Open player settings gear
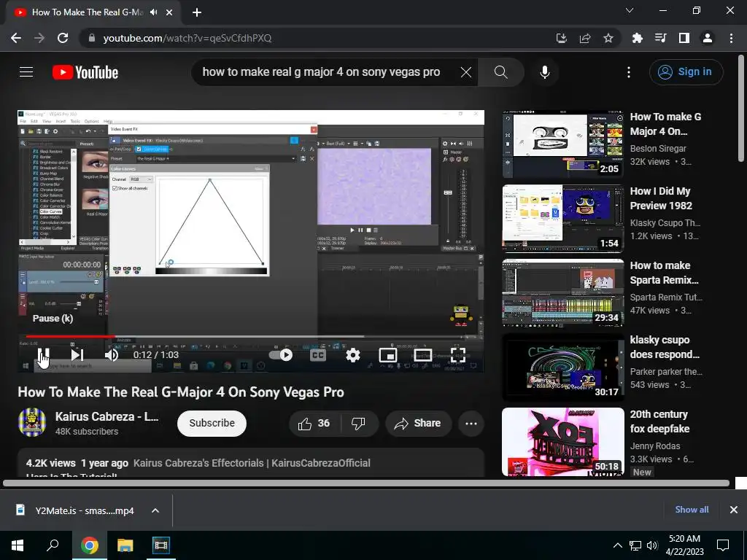This screenshot has width=747, height=560. pyautogui.click(x=353, y=355)
